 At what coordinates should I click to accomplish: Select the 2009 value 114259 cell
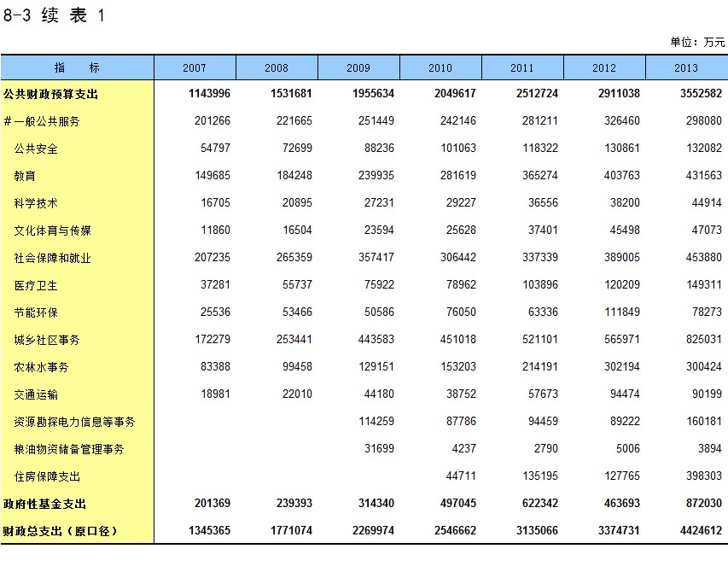(374, 422)
